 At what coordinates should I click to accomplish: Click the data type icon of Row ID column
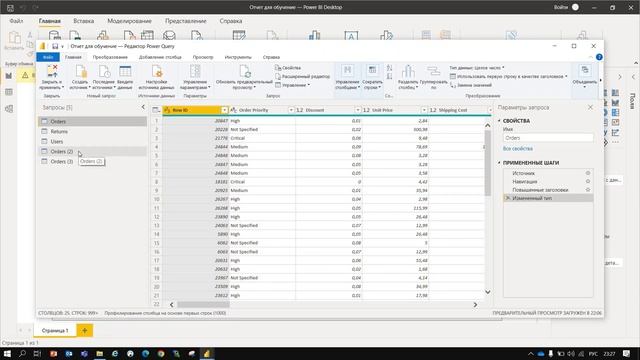[167, 110]
